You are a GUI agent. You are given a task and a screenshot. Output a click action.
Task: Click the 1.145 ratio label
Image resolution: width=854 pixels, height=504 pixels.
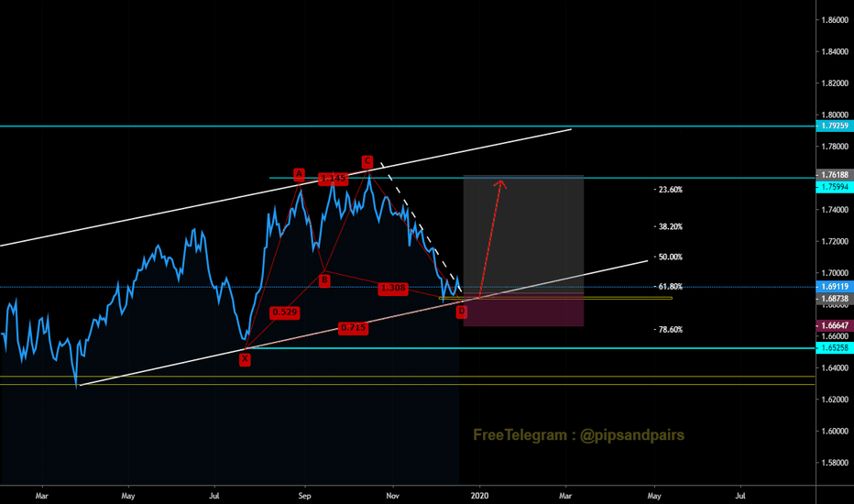(334, 179)
